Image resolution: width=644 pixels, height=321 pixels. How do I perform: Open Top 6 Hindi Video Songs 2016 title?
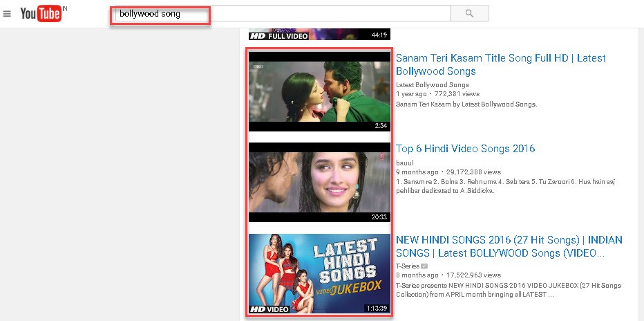click(x=465, y=149)
